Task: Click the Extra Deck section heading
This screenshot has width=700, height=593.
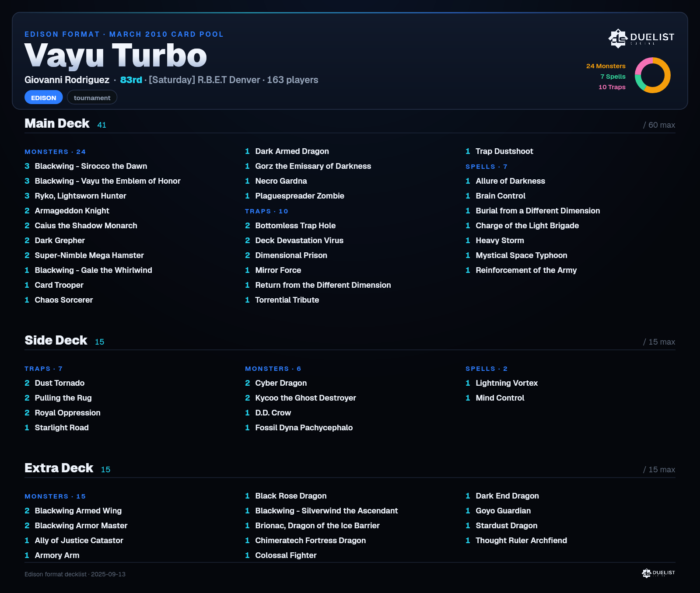Action: point(59,468)
